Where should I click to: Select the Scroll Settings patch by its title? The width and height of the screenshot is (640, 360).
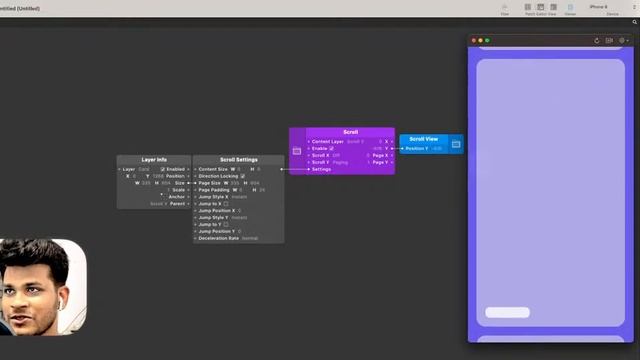tap(239, 160)
